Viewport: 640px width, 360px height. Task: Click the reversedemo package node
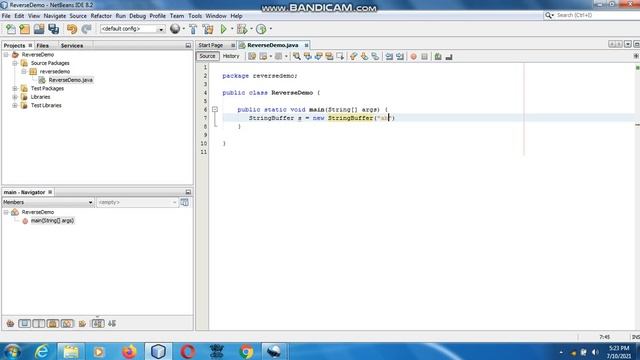[55, 72]
